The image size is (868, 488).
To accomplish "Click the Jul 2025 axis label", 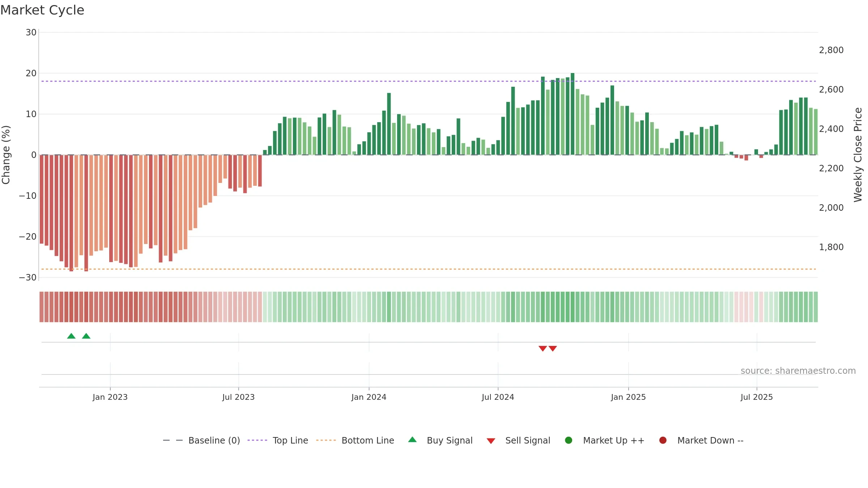I will (757, 397).
